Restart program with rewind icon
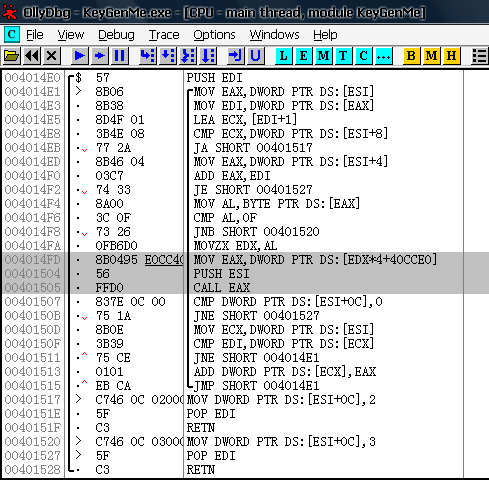The height and width of the screenshot is (480, 489). pyautogui.click(x=32, y=56)
